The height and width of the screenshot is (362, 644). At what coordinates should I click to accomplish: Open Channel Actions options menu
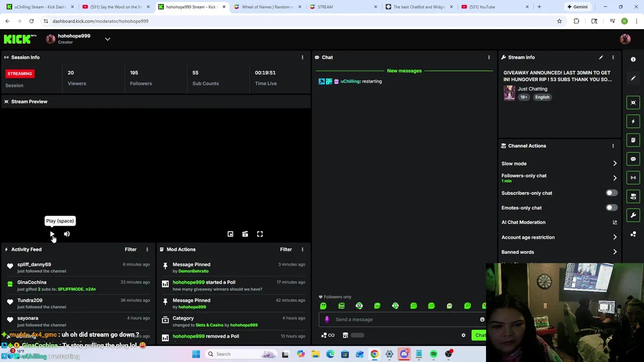[x=613, y=146]
